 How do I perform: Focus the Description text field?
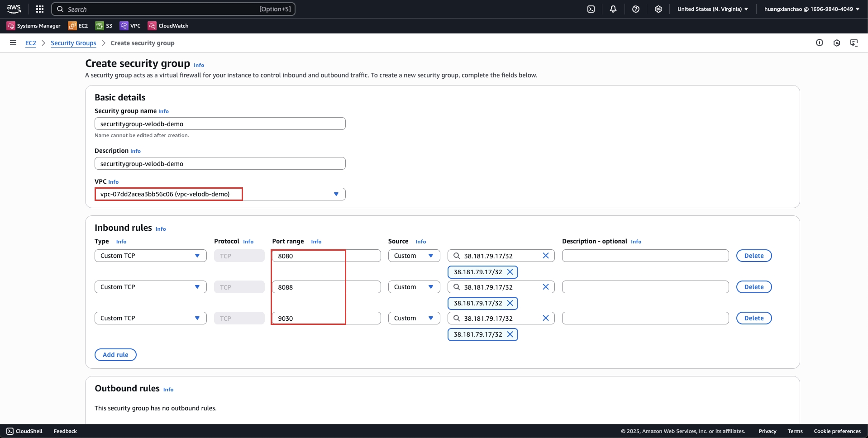(220, 163)
